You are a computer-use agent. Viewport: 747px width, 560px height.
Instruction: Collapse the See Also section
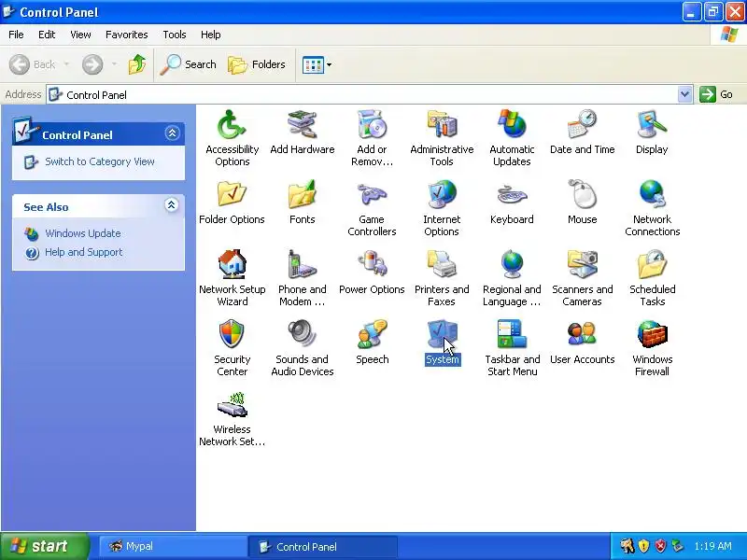tap(172, 205)
